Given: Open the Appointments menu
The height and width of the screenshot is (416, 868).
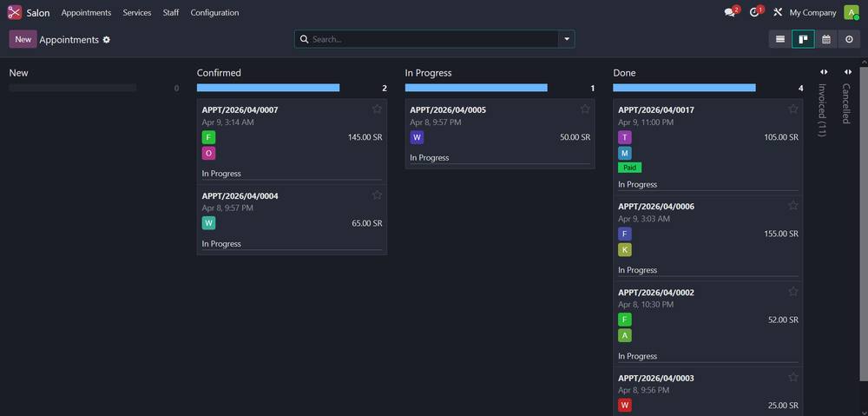Looking at the screenshot, I should pyautogui.click(x=86, y=12).
